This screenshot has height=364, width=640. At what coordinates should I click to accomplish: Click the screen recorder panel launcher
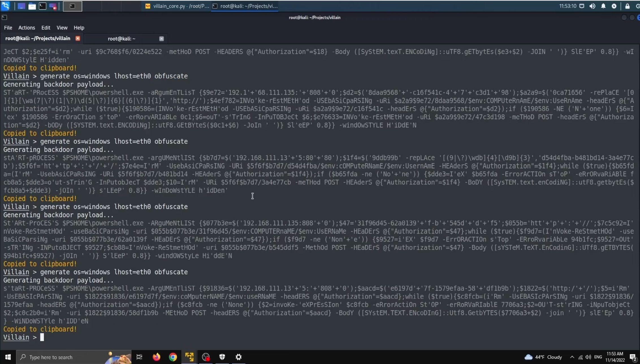[x=53, y=6]
